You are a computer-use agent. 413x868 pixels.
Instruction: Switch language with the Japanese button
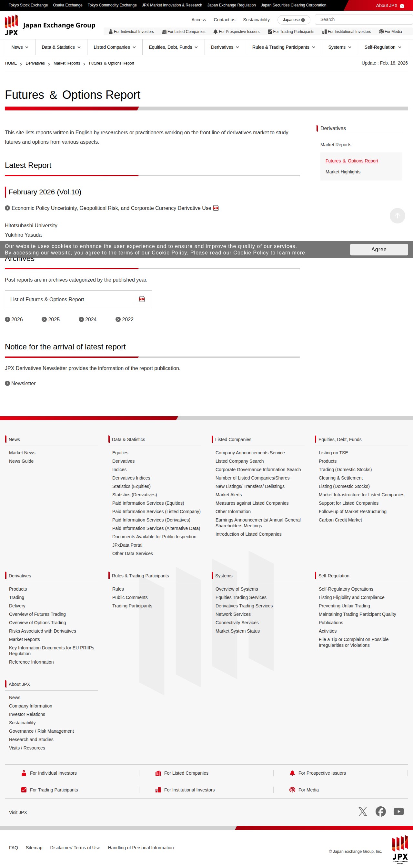pyautogui.click(x=294, y=20)
